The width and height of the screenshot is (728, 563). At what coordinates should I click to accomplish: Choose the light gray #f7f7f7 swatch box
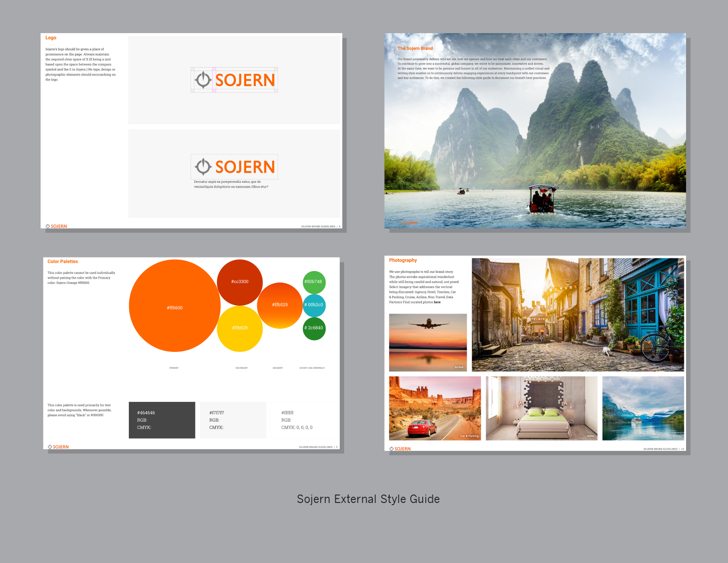(x=233, y=420)
